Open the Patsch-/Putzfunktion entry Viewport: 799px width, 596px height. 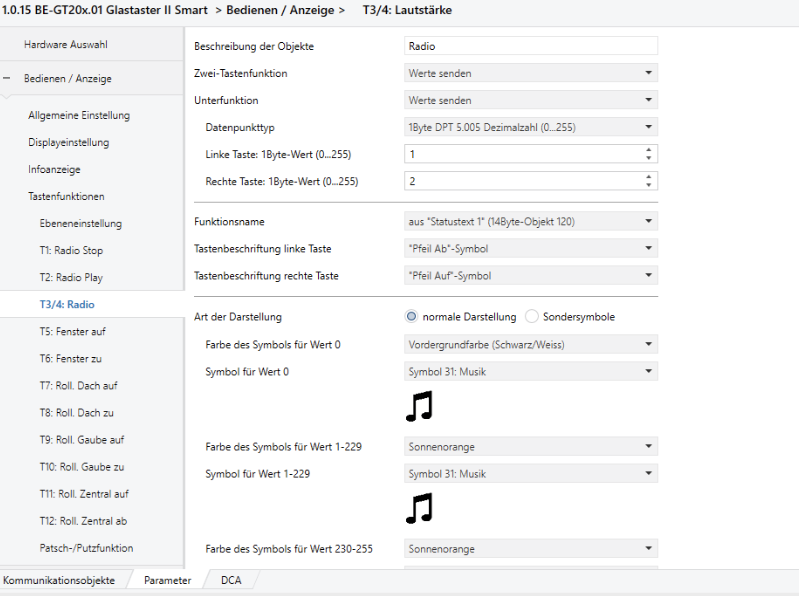coord(86,548)
